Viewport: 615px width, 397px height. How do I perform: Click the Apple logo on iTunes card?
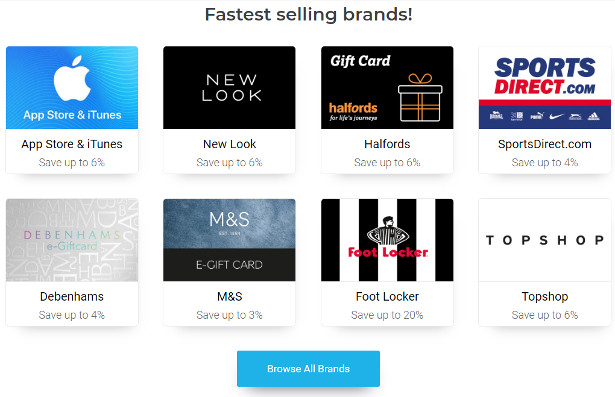[72, 78]
